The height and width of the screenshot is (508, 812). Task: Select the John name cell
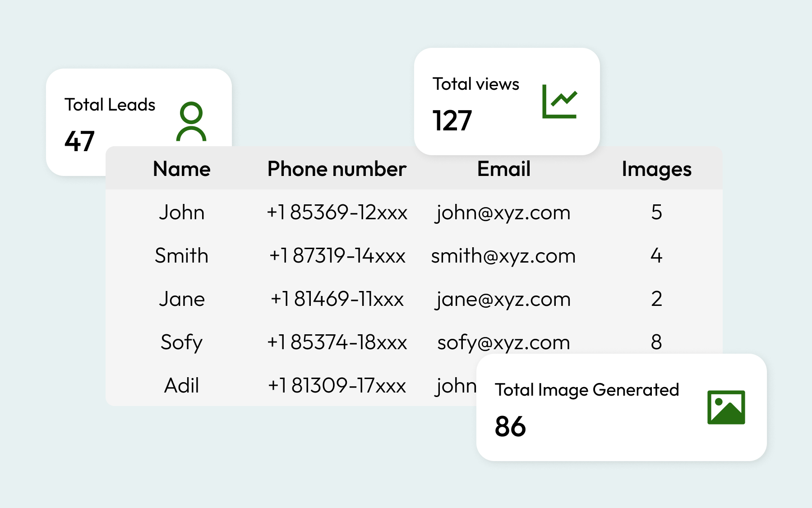pos(181,212)
